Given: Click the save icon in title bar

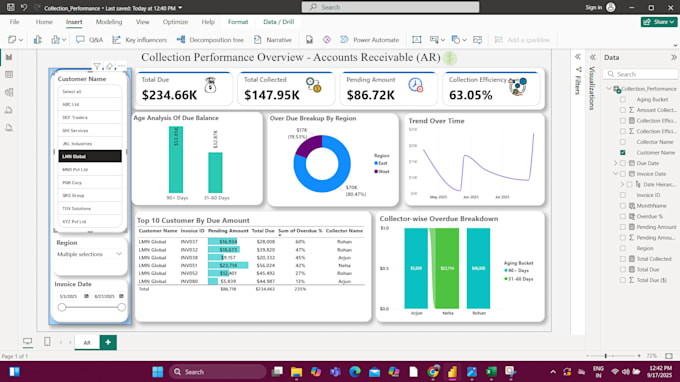Looking at the screenshot, I should (10, 7).
